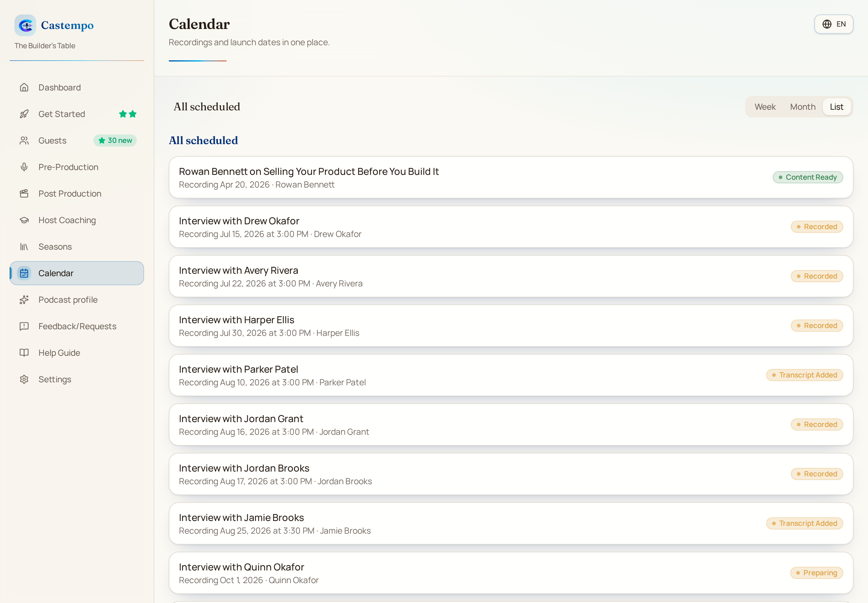Open Interview with Jordan Grant
The image size is (868, 603).
[x=511, y=425]
